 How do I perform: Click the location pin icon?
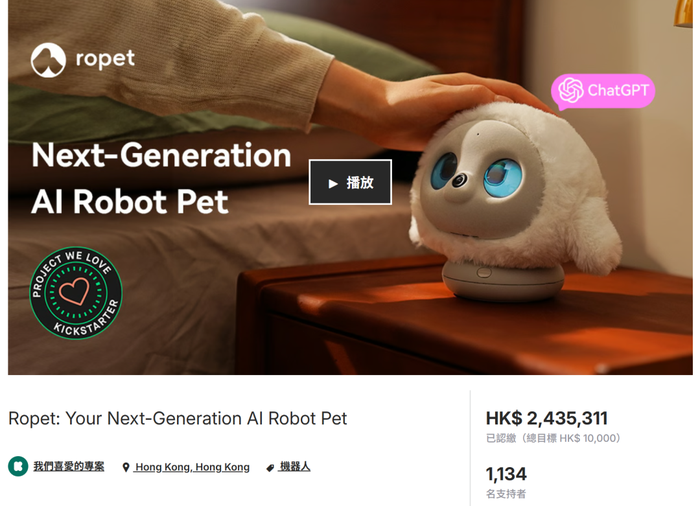(126, 468)
